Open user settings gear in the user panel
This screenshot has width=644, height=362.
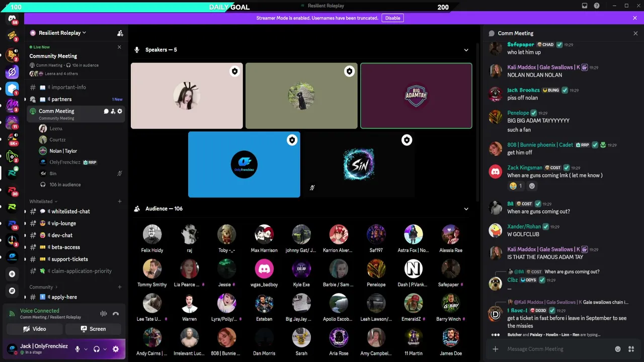[x=116, y=349]
